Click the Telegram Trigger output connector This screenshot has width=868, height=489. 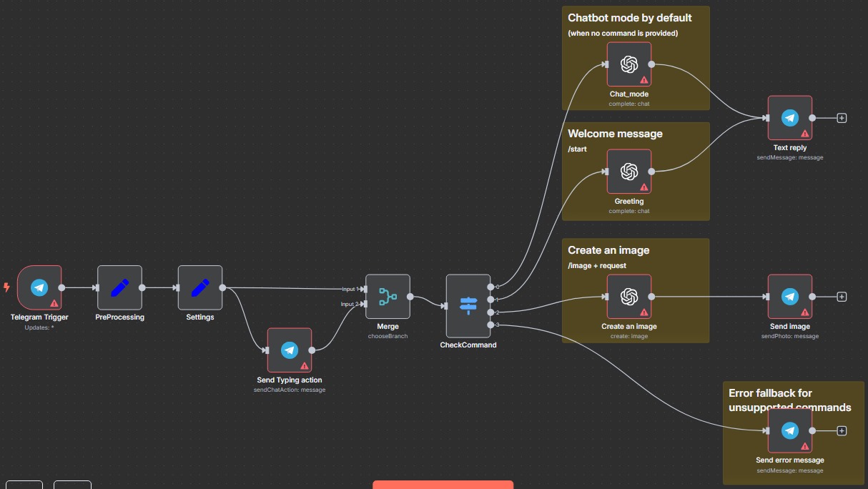(x=61, y=287)
